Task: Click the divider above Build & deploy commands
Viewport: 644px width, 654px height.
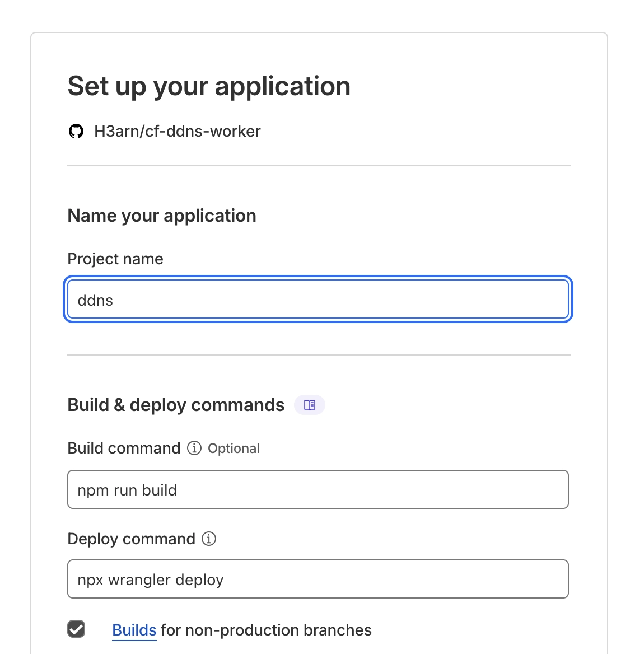Action: [x=319, y=355]
